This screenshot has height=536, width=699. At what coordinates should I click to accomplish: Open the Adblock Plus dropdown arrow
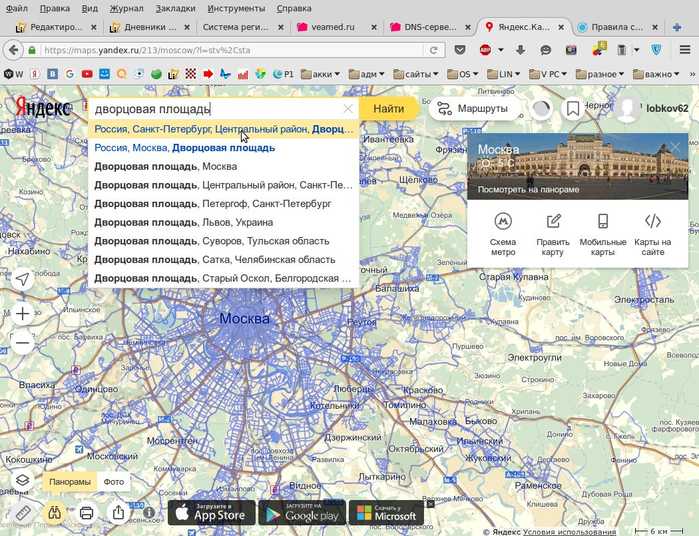coord(501,50)
